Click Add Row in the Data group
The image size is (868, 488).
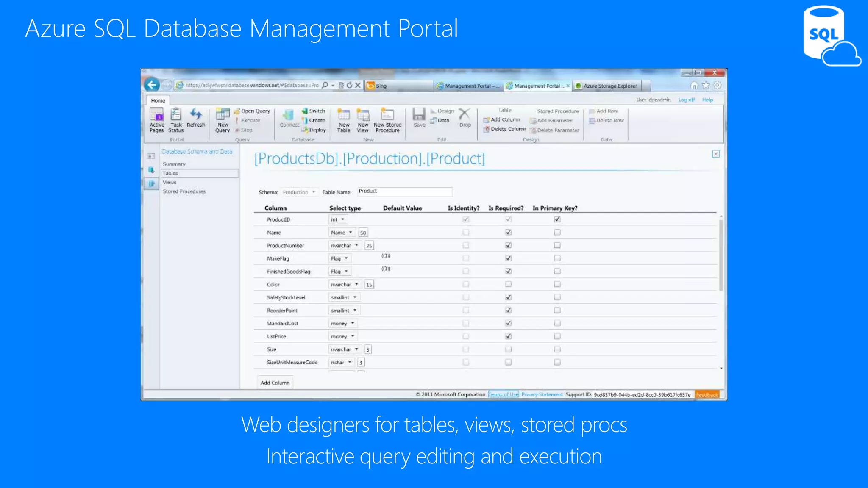604,111
